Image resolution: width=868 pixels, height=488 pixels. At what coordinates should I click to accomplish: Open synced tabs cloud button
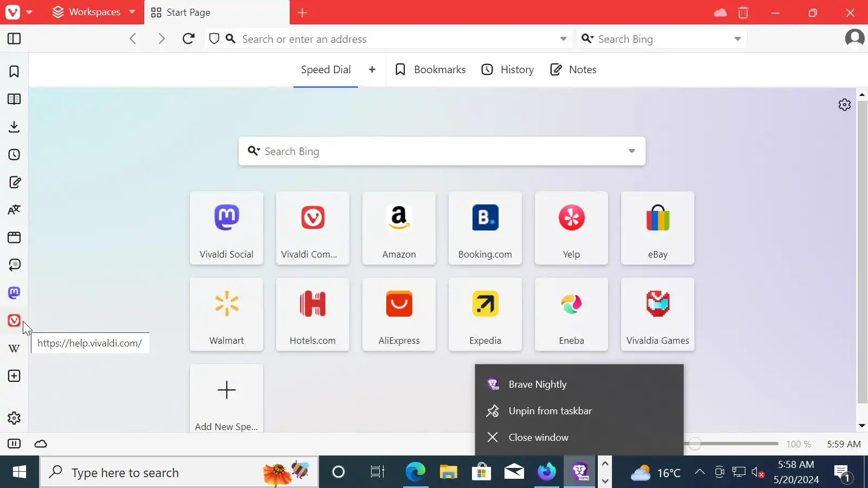click(x=720, y=12)
